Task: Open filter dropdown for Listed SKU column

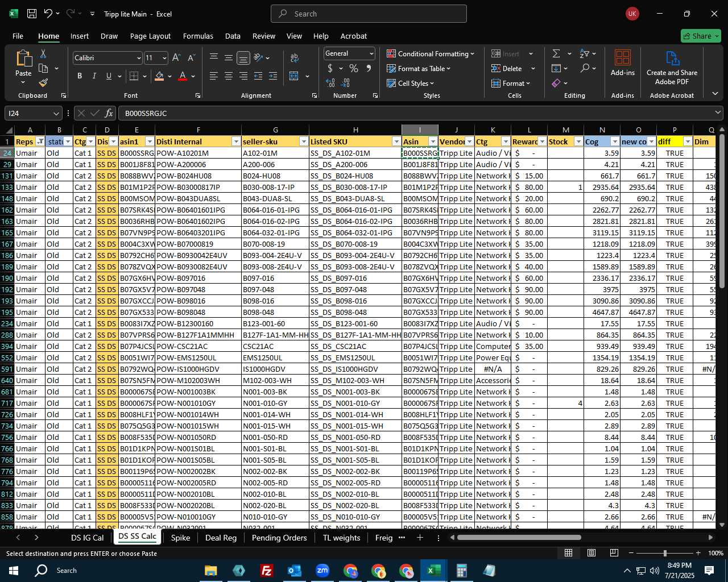Action: coord(396,142)
